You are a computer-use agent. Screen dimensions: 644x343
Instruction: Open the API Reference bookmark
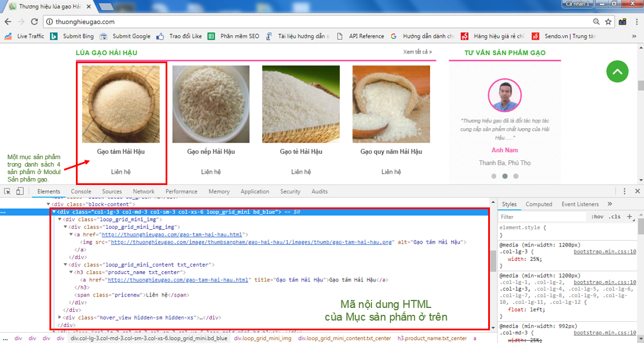pos(360,36)
